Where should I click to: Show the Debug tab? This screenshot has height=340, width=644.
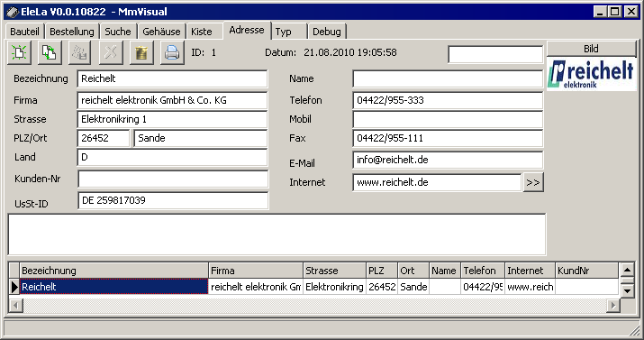pos(327,32)
